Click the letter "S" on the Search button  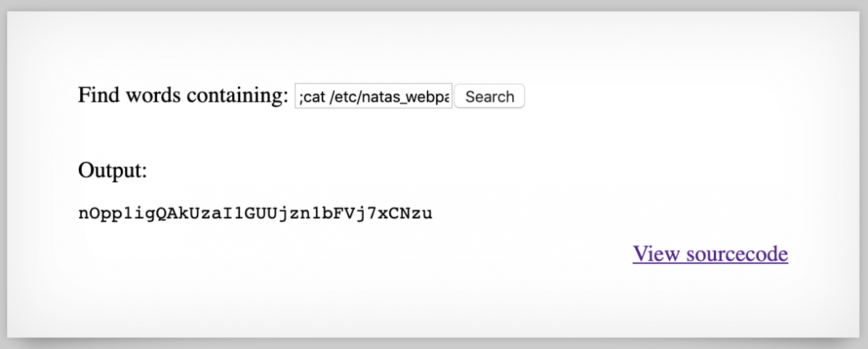pos(470,97)
